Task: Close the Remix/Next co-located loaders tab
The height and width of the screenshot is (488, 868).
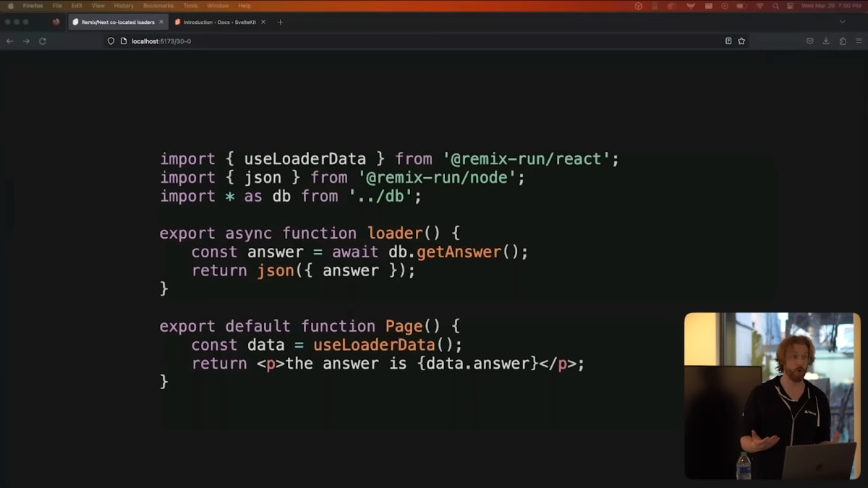Action: [x=161, y=22]
